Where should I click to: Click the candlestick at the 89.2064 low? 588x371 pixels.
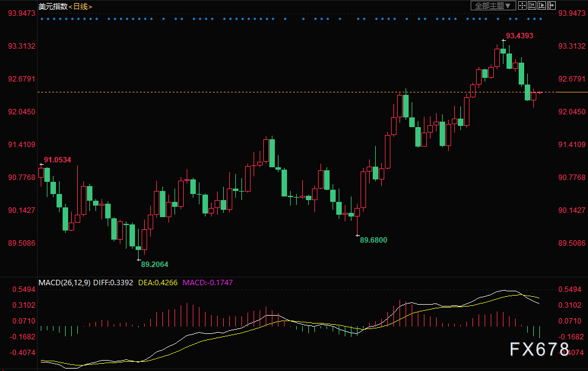pyautogui.click(x=139, y=248)
